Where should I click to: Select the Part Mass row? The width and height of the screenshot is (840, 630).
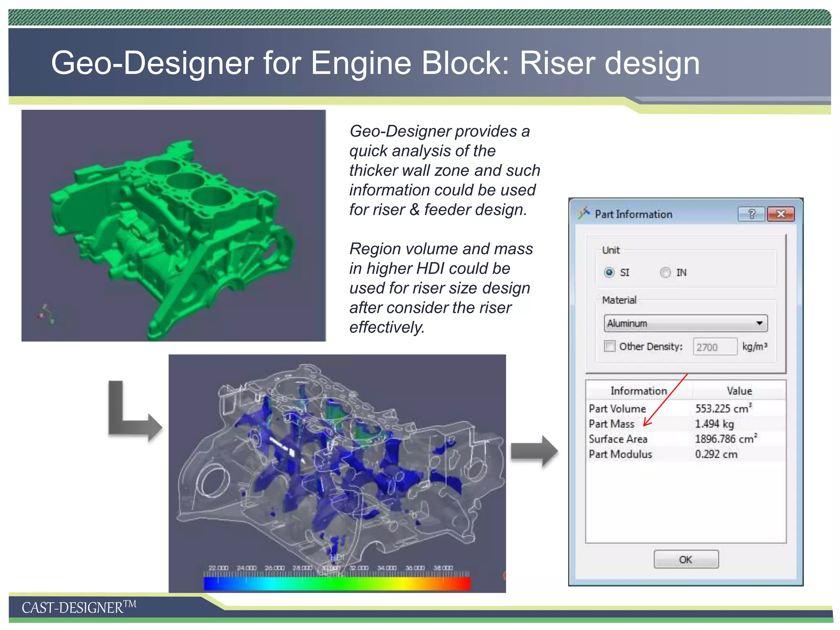point(686,424)
